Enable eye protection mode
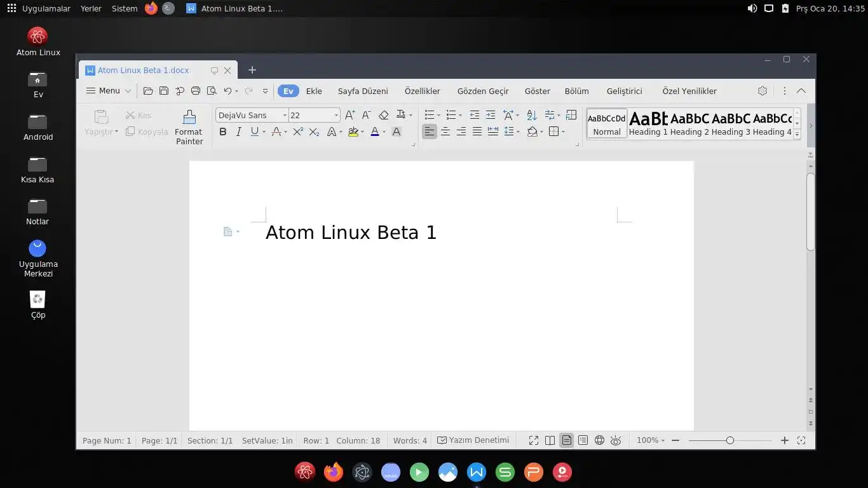Image resolution: width=868 pixels, height=488 pixels. (x=616, y=440)
